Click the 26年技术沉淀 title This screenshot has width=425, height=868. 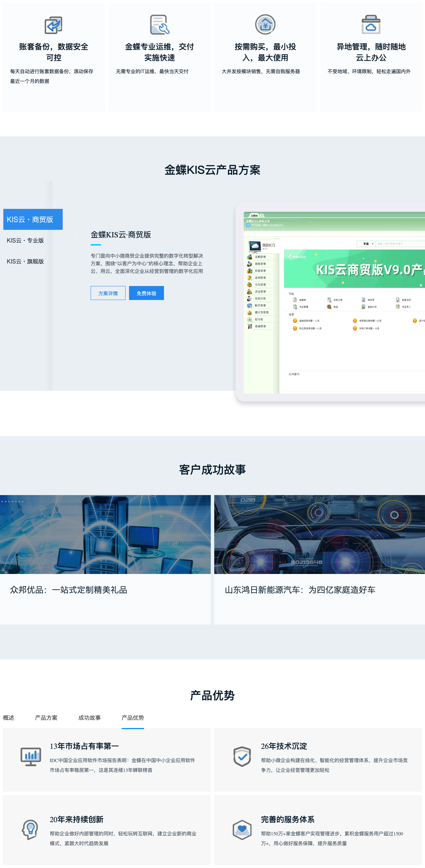click(284, 746)
